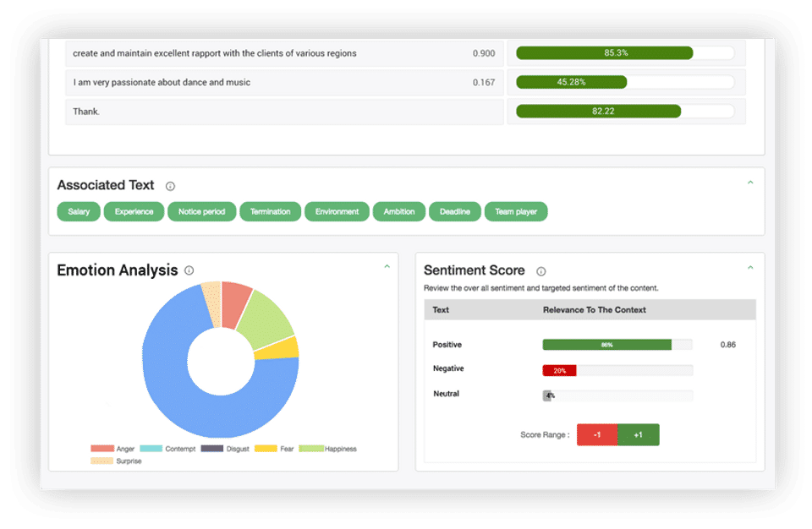Collapse the Associated Text panel
The height and width of the screenshot is (529, 812).
(x=750, y=183)
